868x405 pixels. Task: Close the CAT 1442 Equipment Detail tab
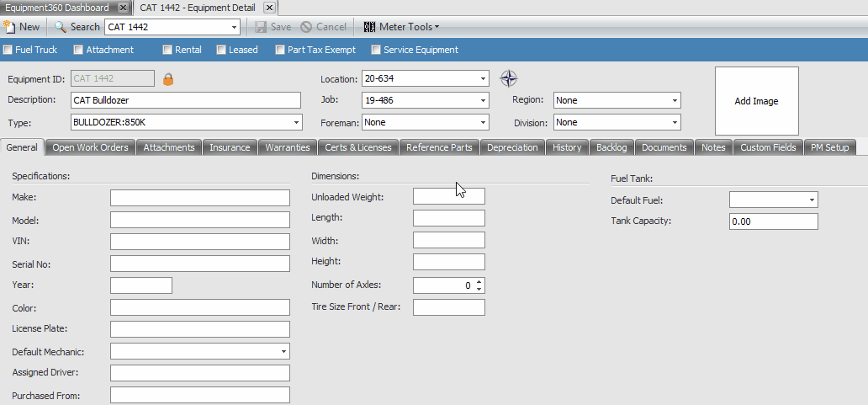269,8
